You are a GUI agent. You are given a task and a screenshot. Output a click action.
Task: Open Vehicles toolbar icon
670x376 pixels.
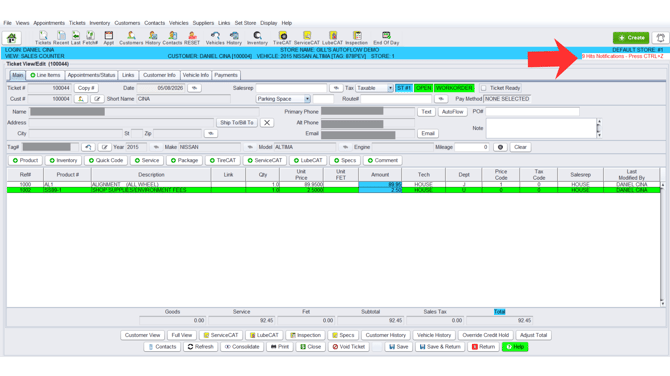pyautogui.click(x=215, y=38)
